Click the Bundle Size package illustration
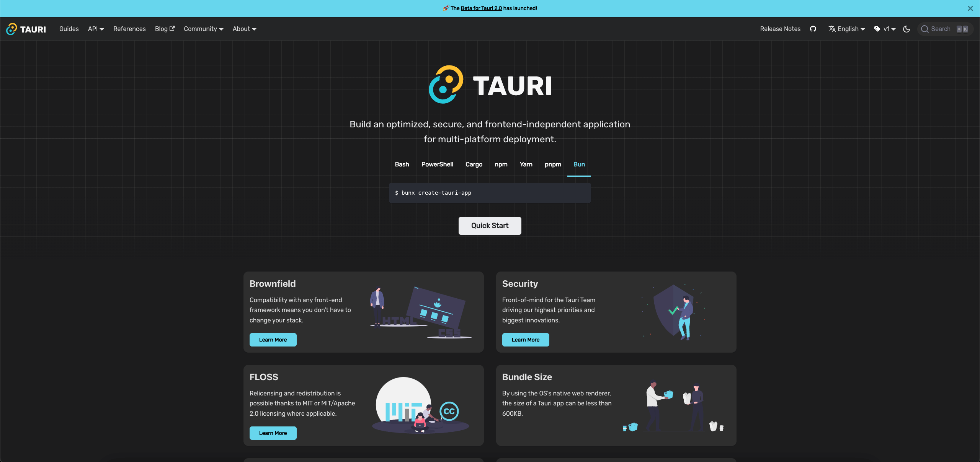The image size is (980, 462). pos(674,406)
